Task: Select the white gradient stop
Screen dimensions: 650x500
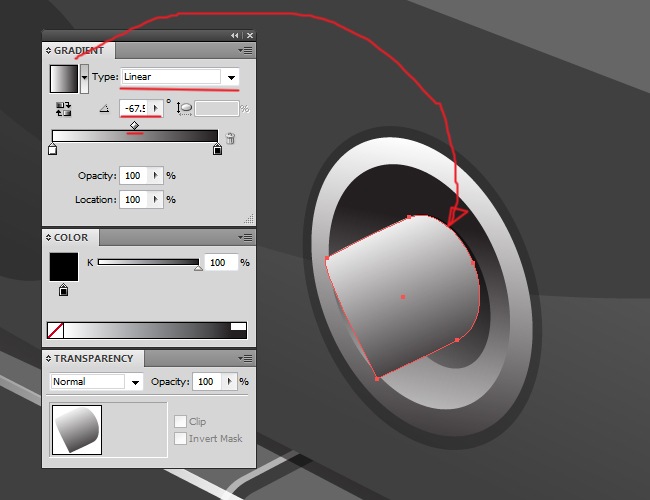Action: 52,149
